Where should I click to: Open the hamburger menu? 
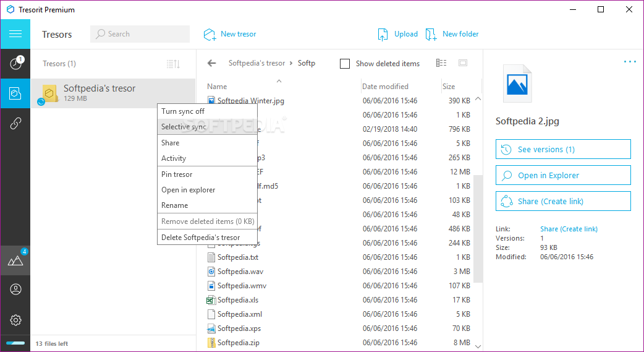pyautogui.click(x=15, y=34)
